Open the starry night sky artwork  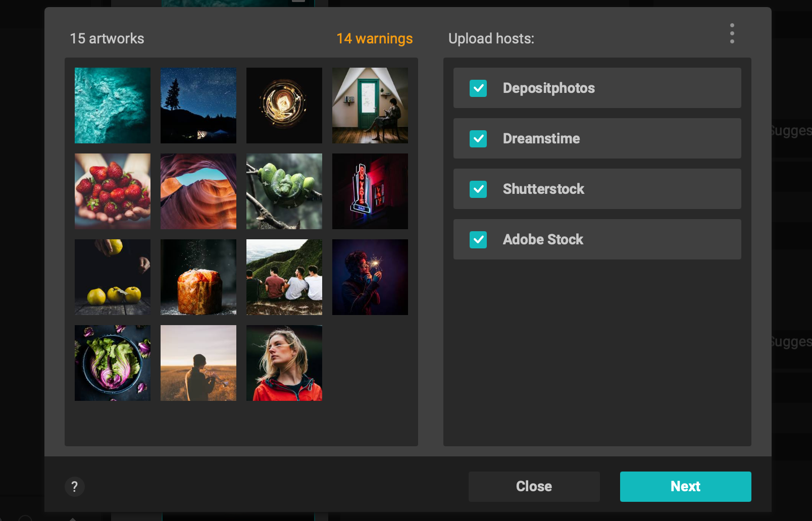(x=198, y=105)
